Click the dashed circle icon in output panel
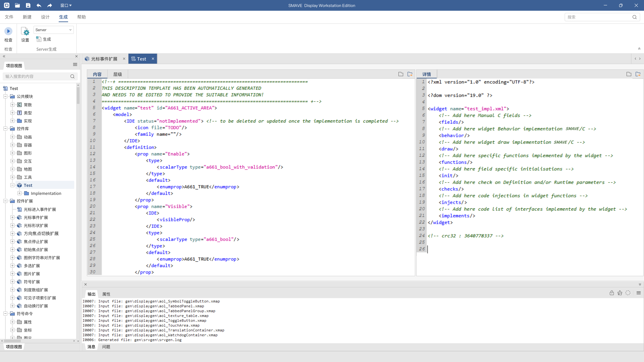This screenshot has height=362, width=644. [x=628, y=293]
